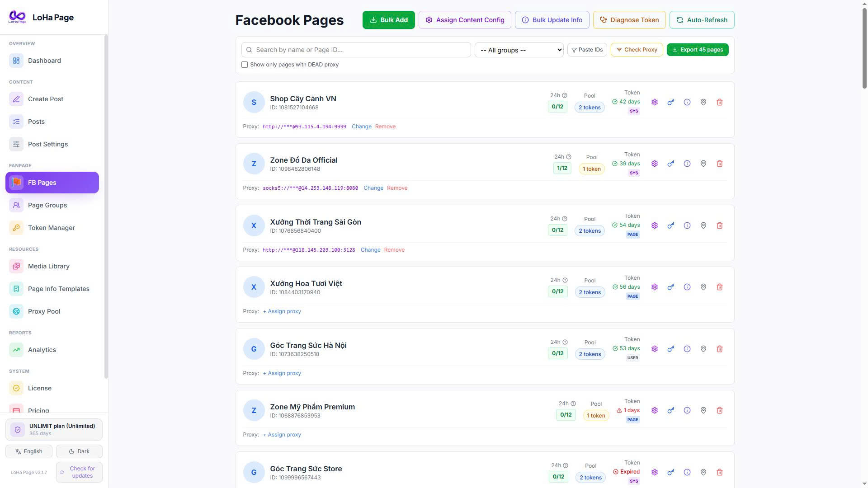This screenshot has height=488, width=868.
Task: Open Media Library
Action: 52,266
